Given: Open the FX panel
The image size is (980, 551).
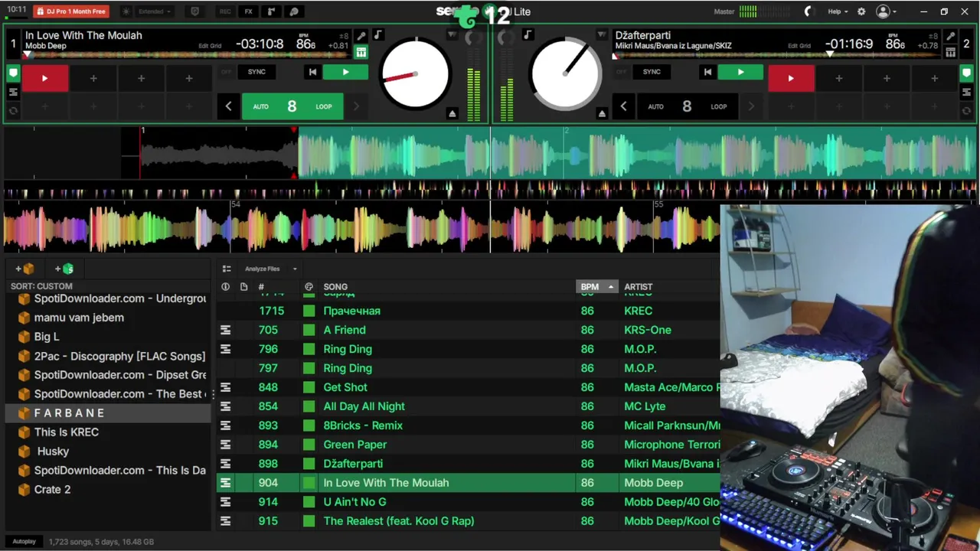Looking at the screenshot, I should click(x=248, y=11).
